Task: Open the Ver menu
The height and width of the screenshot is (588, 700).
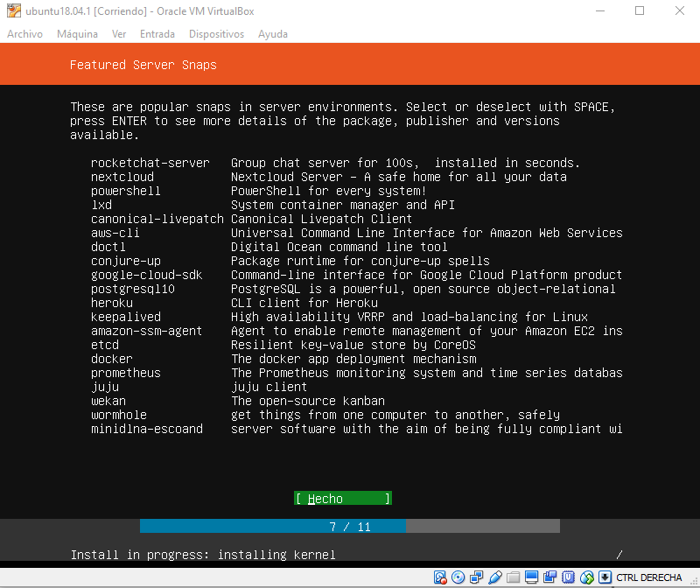Action: point(119,34)
